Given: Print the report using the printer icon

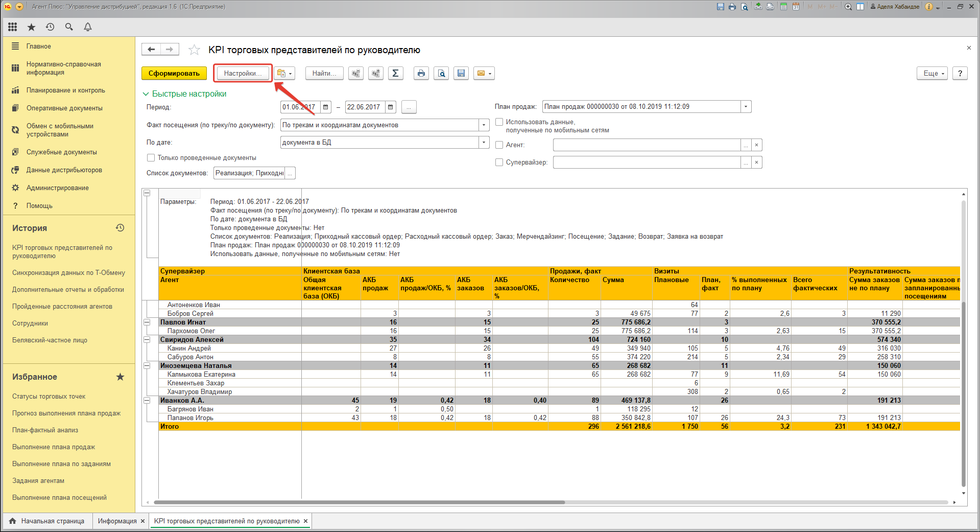Looking at the screenshot, I should pyautogui.click(x=421, y=74).
